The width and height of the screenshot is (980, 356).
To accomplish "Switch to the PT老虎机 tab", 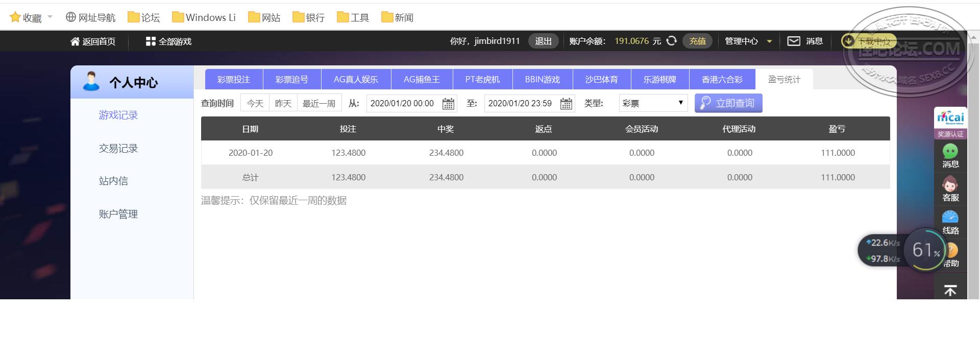I will pos(482,80).
